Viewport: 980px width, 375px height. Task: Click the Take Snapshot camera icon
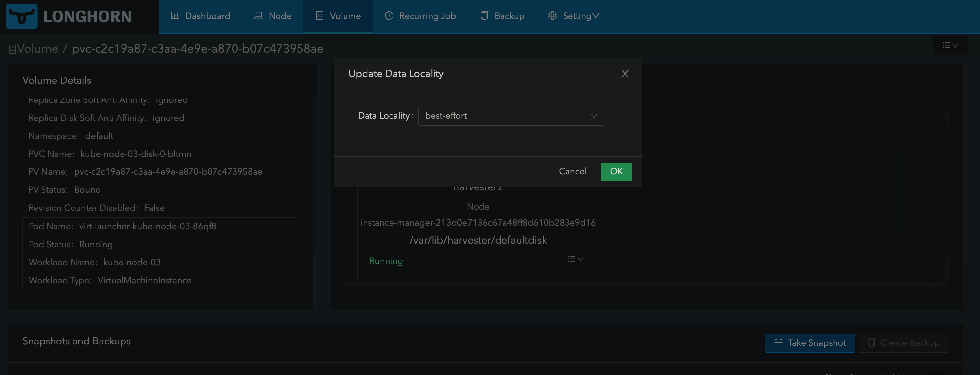click(778, 343)
